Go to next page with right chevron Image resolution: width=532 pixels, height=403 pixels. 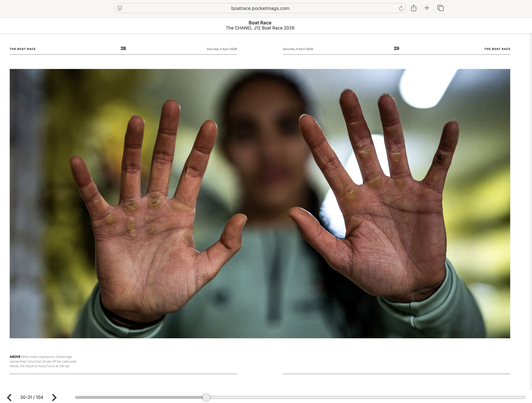[x=54, y=397]
